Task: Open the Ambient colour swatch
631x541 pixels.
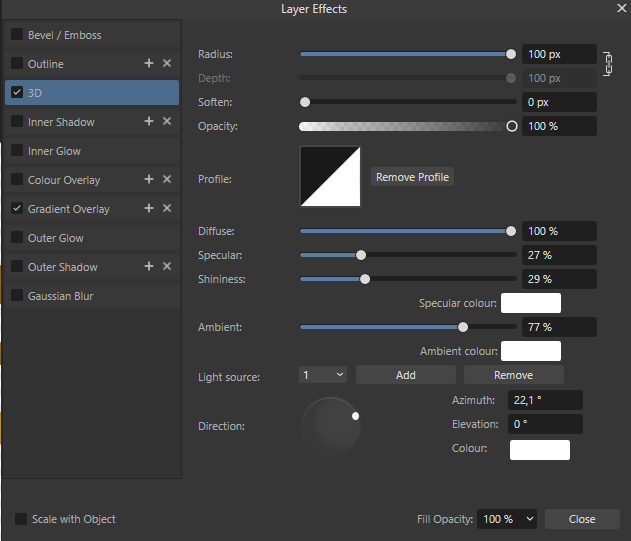Action: (x=531, y=351)
